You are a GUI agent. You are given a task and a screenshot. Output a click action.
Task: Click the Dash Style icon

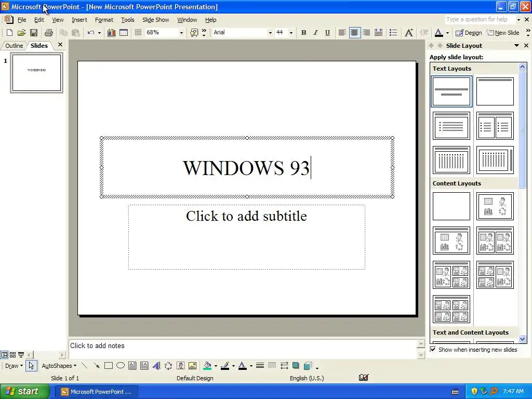[x=272, y=366]
